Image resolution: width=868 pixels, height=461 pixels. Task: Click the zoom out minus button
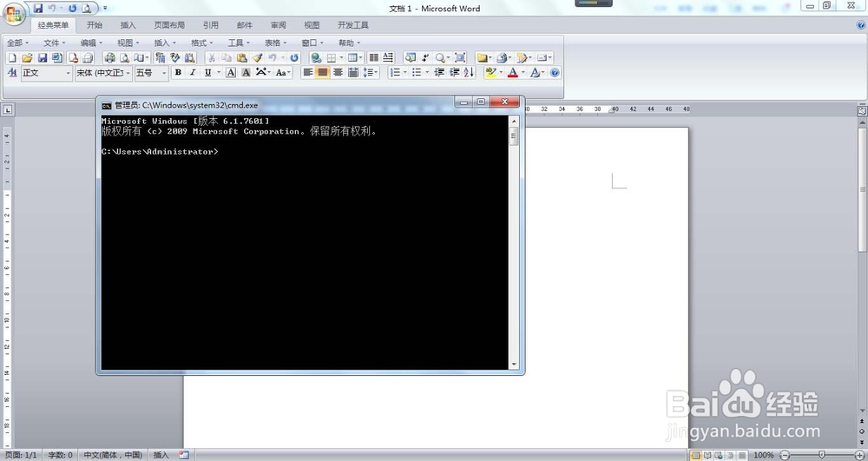click(x=785, y=455)
